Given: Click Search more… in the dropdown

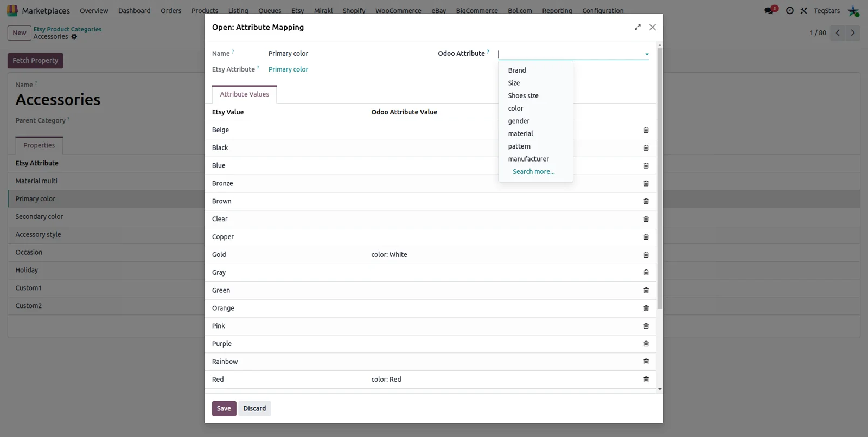Looking at the screenshot, I should [534, 172].
